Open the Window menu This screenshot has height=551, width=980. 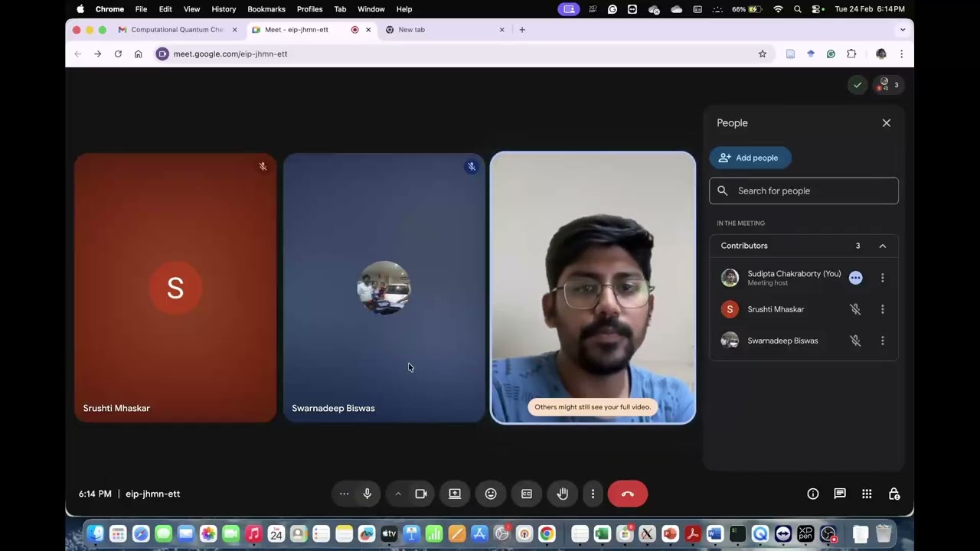tap(371, 9)
